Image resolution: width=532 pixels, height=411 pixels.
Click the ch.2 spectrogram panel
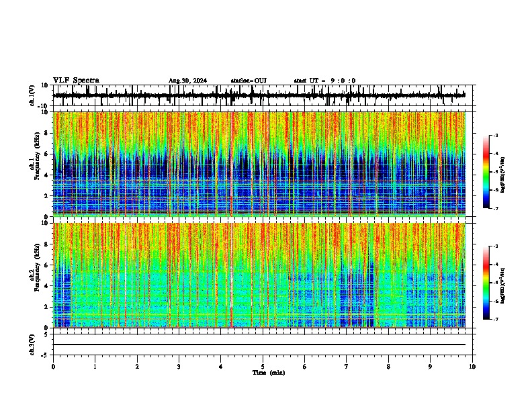point(259,275)
